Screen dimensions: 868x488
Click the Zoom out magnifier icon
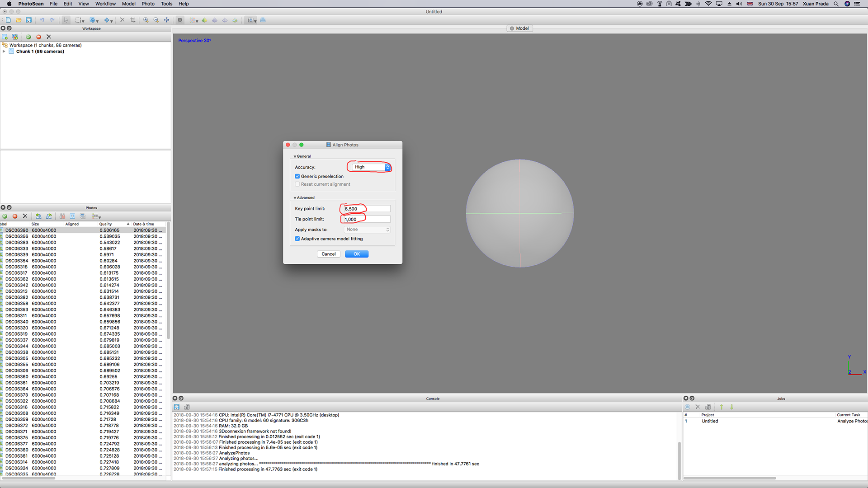[156, 20]
